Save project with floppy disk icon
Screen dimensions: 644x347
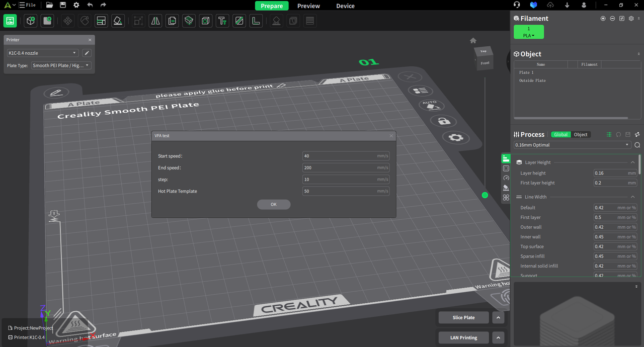pyautogui.click(x=63, y=5)
